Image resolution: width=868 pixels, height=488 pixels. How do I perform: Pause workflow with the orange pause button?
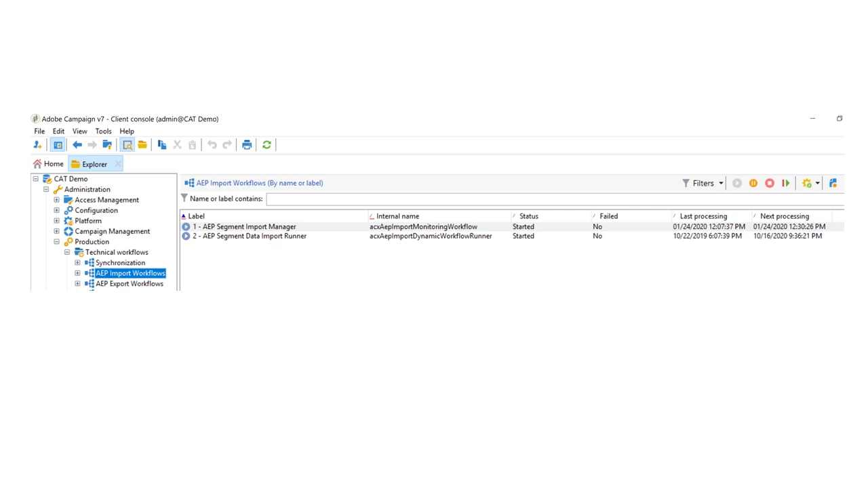tap(753, 183)
